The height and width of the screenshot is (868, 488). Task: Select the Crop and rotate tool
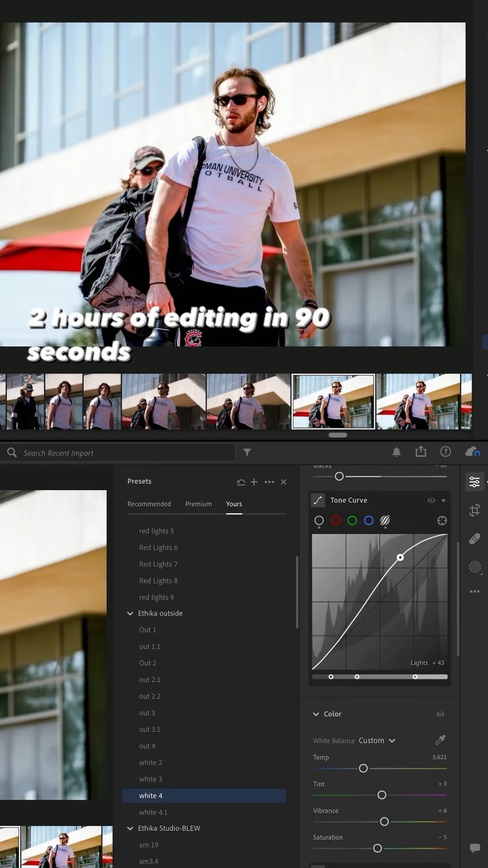(x=474, y=510)
